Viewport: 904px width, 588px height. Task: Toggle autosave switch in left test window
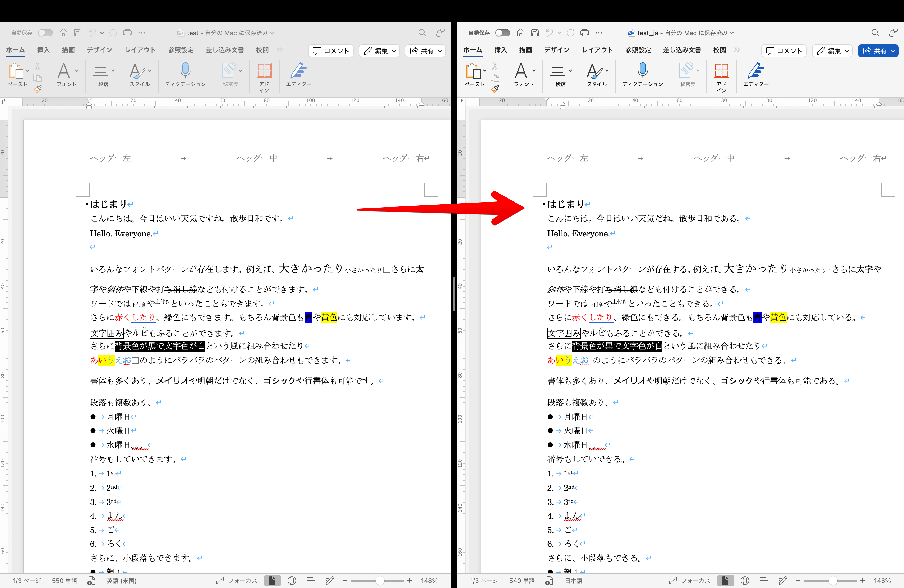tap(45, 33)
